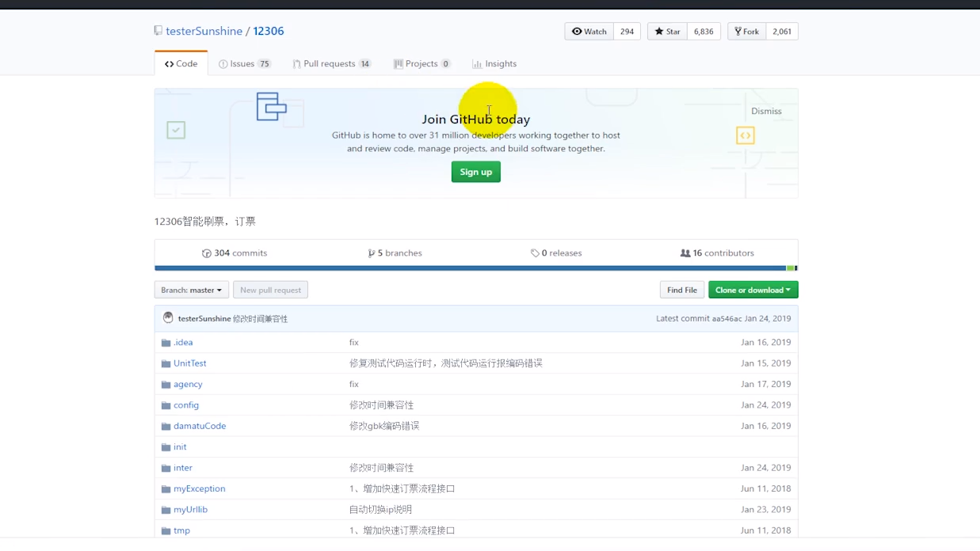Click the New pull request button

[271, 290]
